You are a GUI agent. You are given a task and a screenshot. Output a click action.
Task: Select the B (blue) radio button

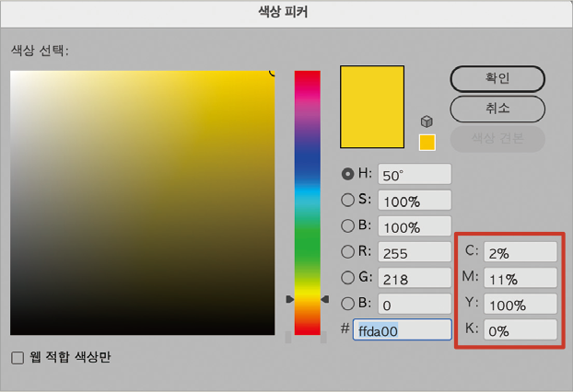pos(347,304)
